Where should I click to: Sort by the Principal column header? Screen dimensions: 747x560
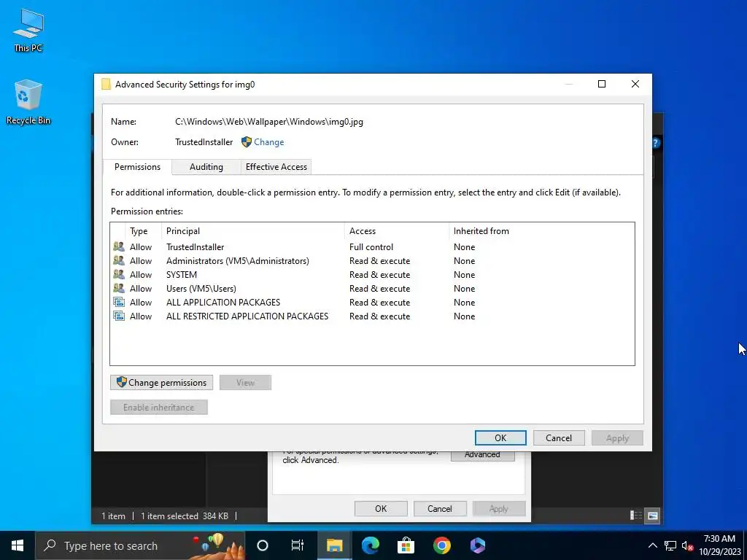[253, 231]
